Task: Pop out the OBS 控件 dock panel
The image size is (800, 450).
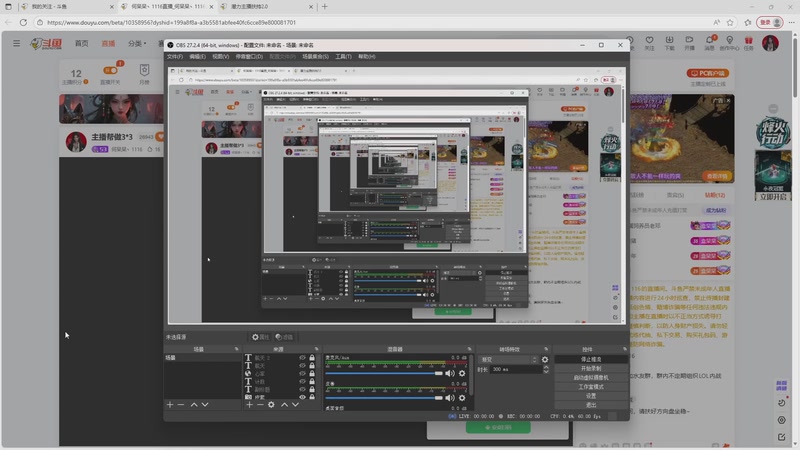Action: click(x=624, y=349)
